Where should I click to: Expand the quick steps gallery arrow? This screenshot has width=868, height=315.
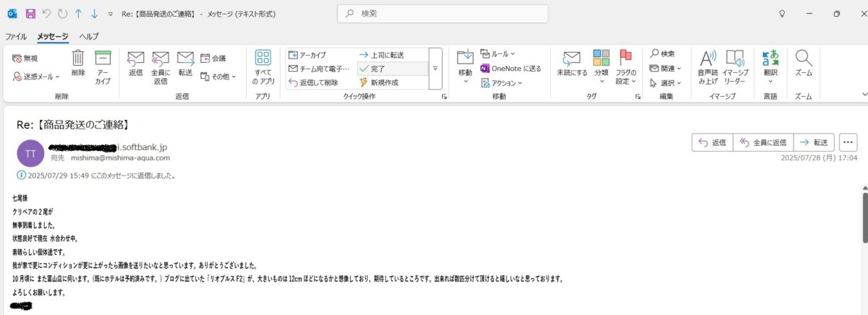435,69
